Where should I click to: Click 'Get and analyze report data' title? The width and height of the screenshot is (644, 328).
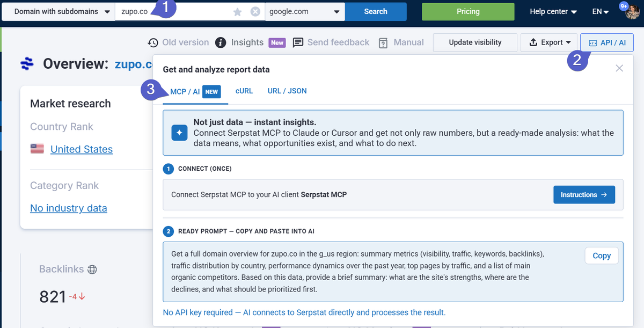[x=216, y=70]
